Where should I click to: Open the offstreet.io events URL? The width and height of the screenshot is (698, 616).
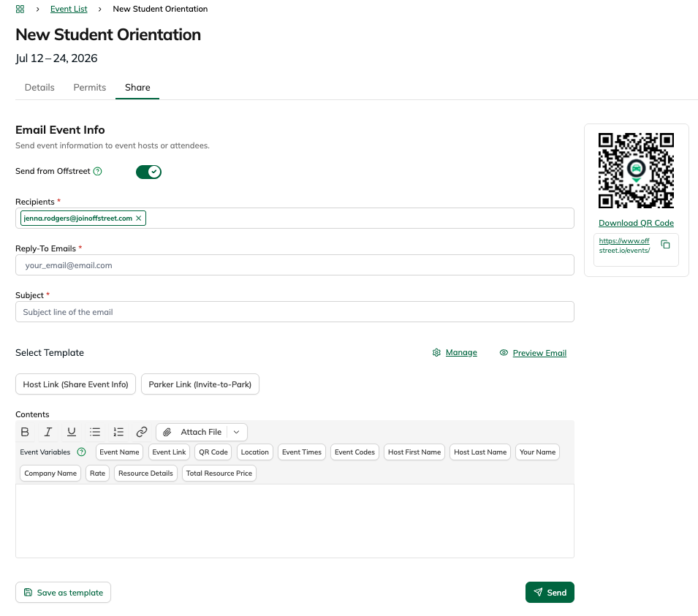[624, 246]
